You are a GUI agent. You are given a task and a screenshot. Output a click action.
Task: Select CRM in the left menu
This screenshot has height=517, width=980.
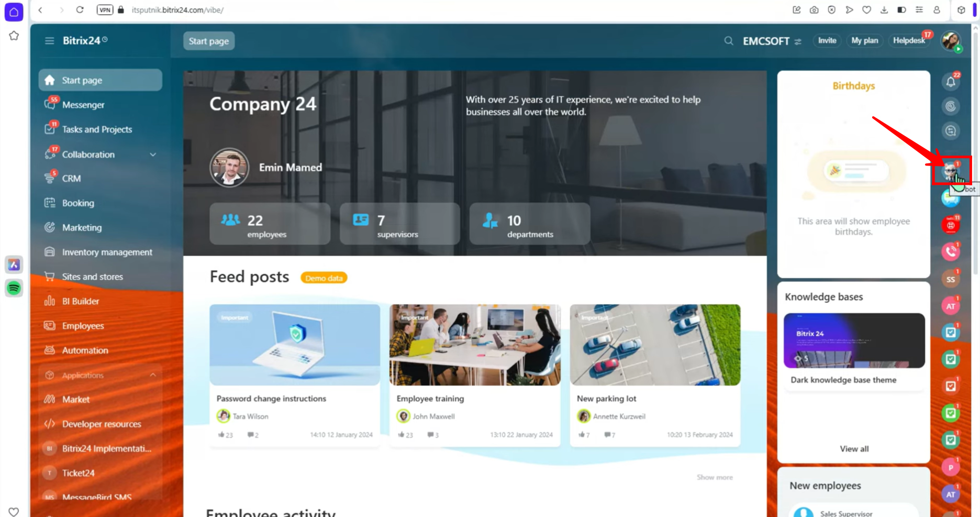coord(71,179)
